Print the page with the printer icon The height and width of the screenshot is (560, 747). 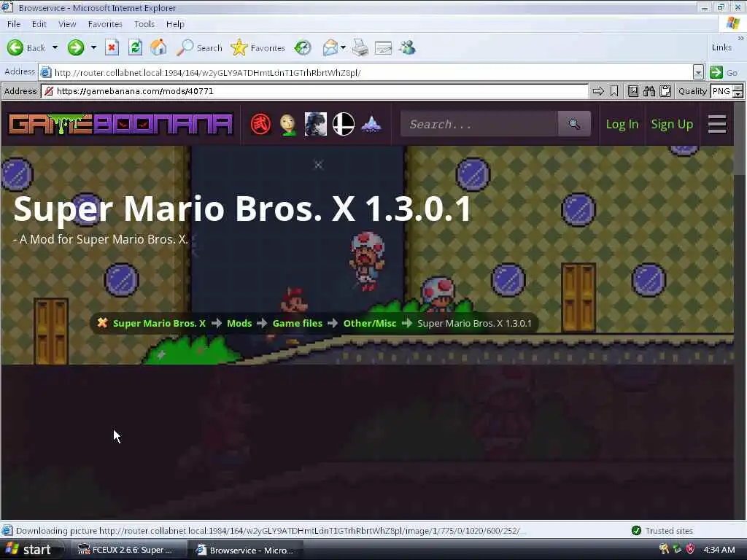click(360, 47)
